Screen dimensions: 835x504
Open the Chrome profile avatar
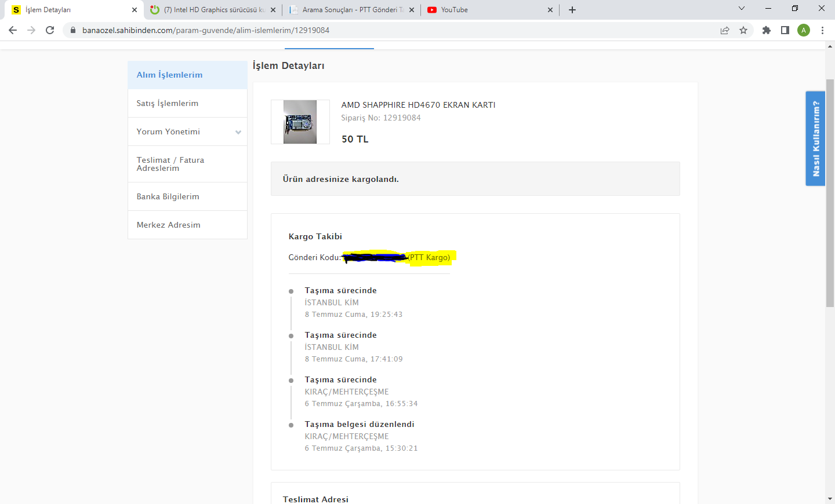pyautogui.click(x=804, y=30)
